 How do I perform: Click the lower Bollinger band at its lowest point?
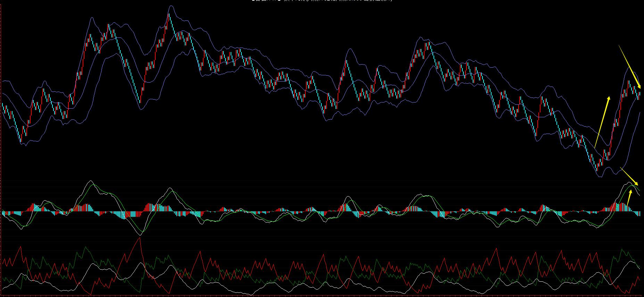[600, 177]
